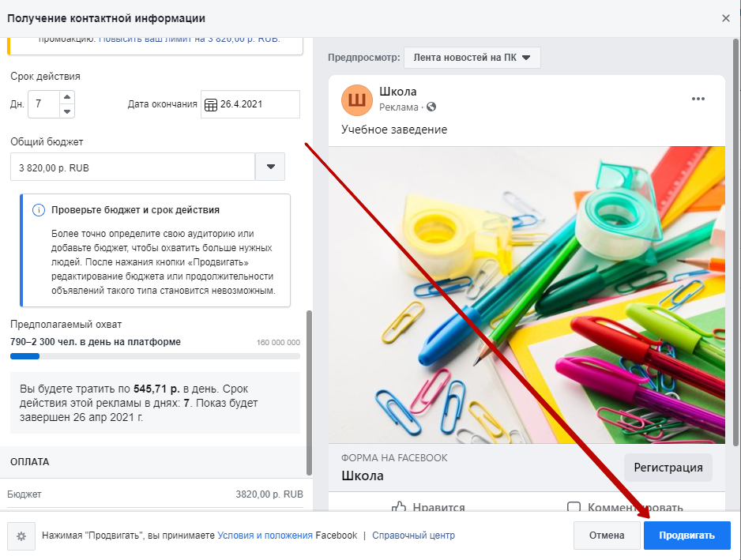Image resolution: width=741 pixels, height=560 pixels.
Task: Open the Условия и положения link
Action: [x=265, y=536]
